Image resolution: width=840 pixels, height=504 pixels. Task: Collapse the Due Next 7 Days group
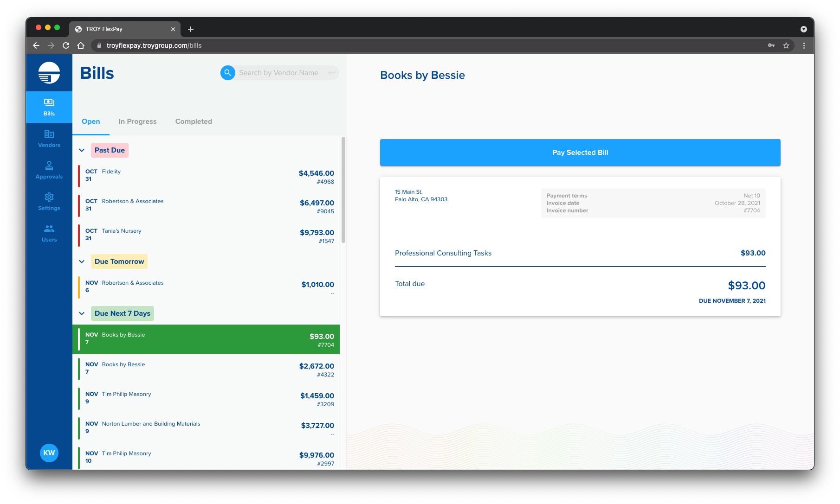82,313
